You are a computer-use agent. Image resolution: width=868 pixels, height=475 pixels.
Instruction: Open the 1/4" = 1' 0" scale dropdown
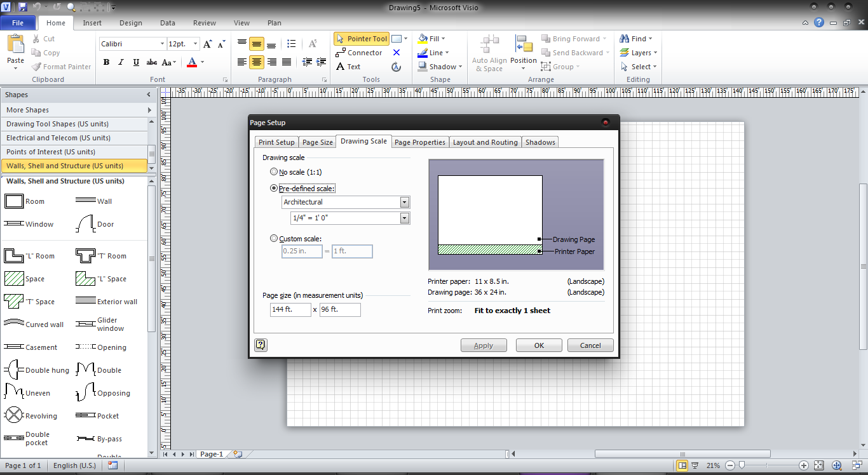pos(404,218)
